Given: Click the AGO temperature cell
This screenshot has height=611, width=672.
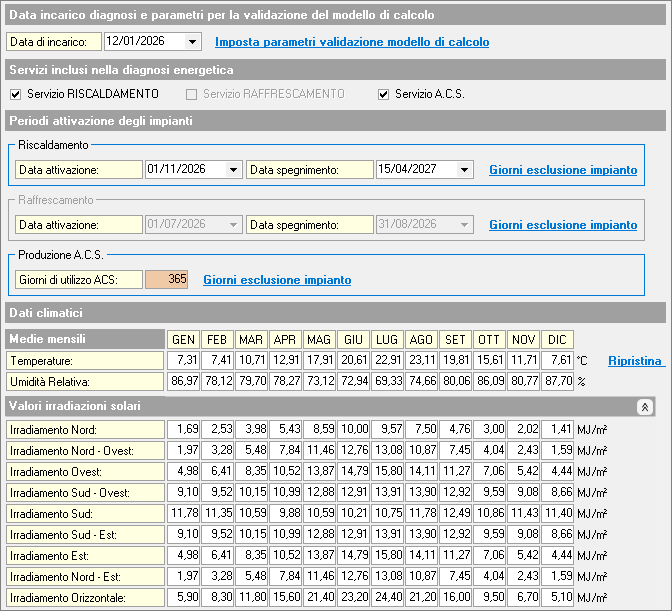Looking at the screenshot, I should point(421,360).
